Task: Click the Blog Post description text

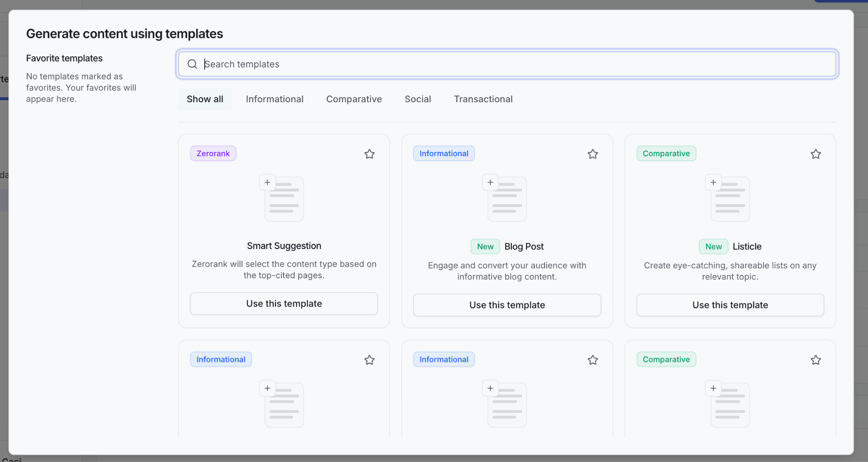Action: (507, 271)
